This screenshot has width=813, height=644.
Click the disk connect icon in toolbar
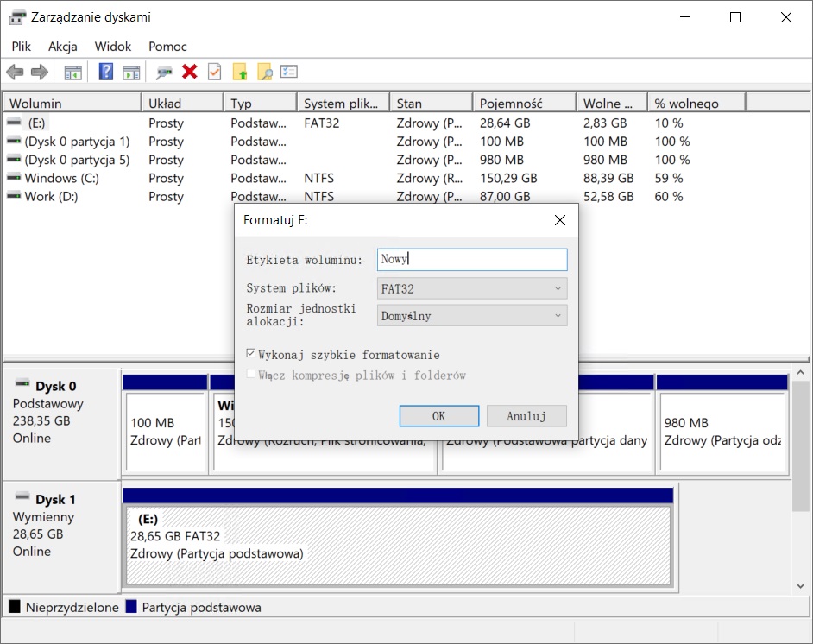point(164,73)
